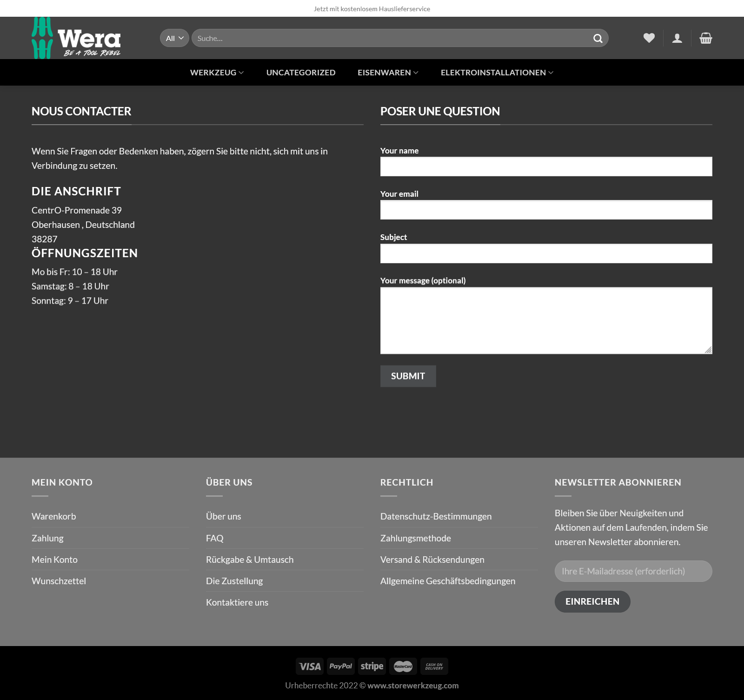This screenshot has height=700, width=744.
Task: Click the 'CentrO-Promenade 39' address line
Action: pos(77,210)
